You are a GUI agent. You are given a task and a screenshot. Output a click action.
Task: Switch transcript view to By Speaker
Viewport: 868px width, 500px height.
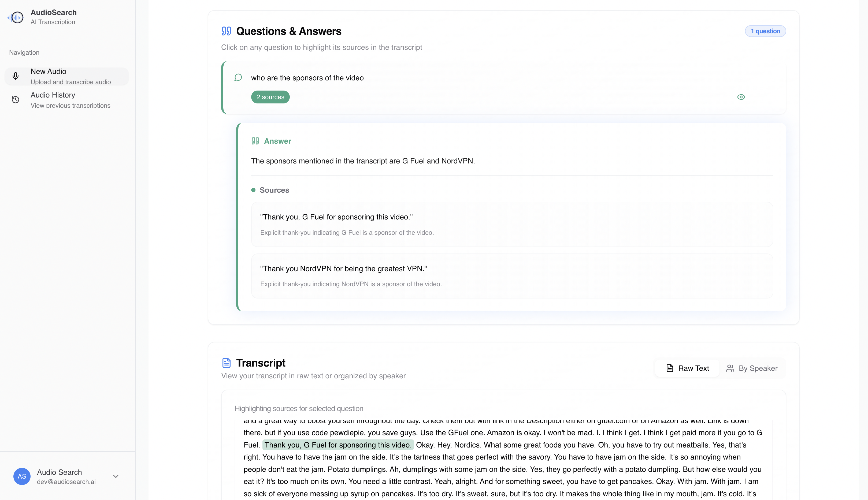point(752,368)
